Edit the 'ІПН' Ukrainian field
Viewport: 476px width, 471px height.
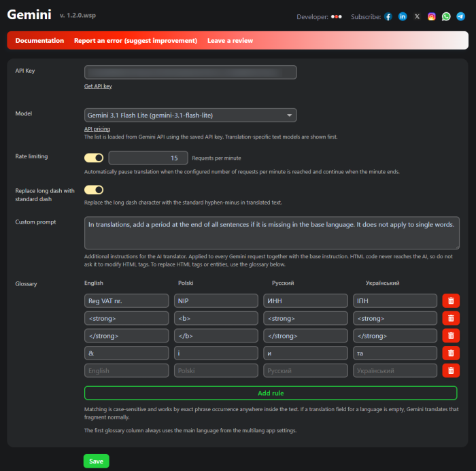coord(395,301)
